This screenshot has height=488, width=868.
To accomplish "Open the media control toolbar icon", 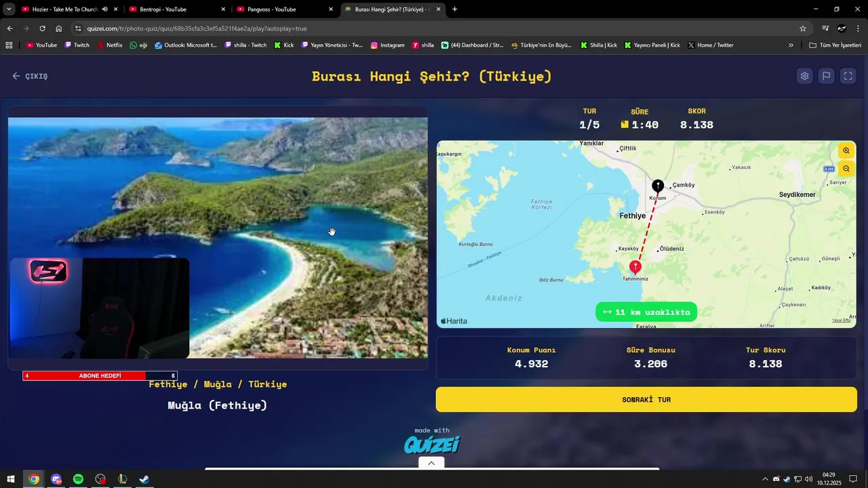I will tap(825, 28).
